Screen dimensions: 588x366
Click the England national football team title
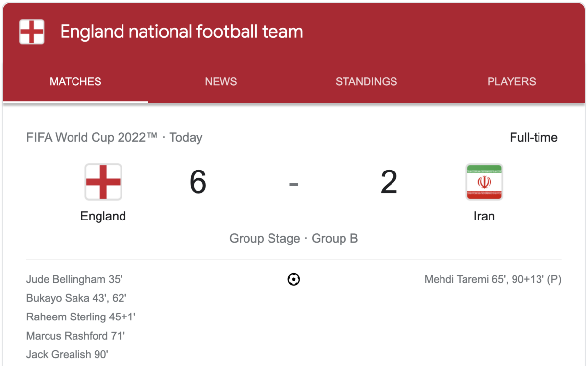[182, 32]
